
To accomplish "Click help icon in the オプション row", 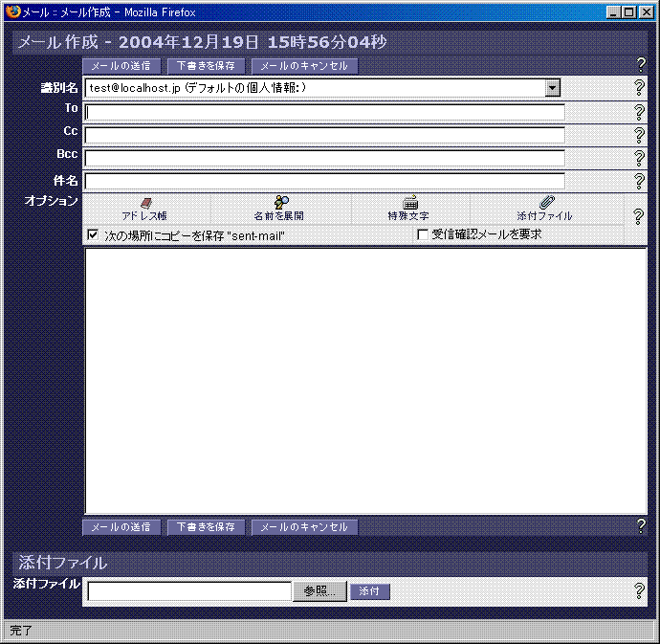I will [639, 216].
